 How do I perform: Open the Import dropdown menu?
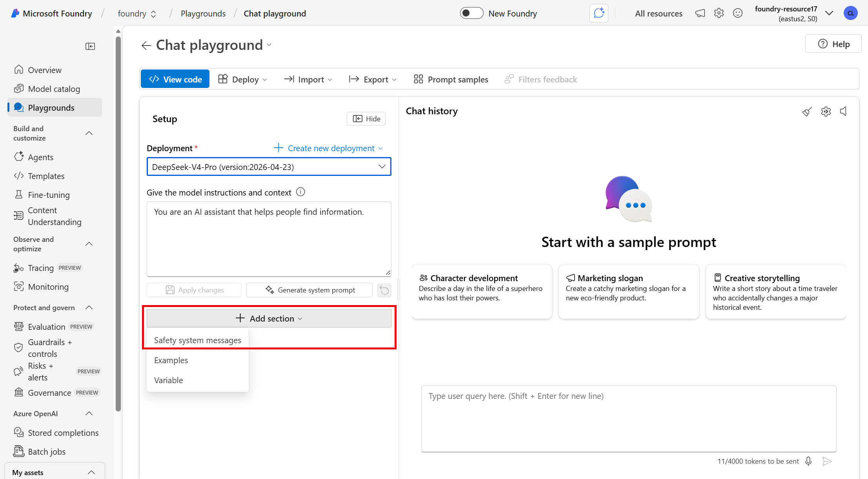click(308, 79)
